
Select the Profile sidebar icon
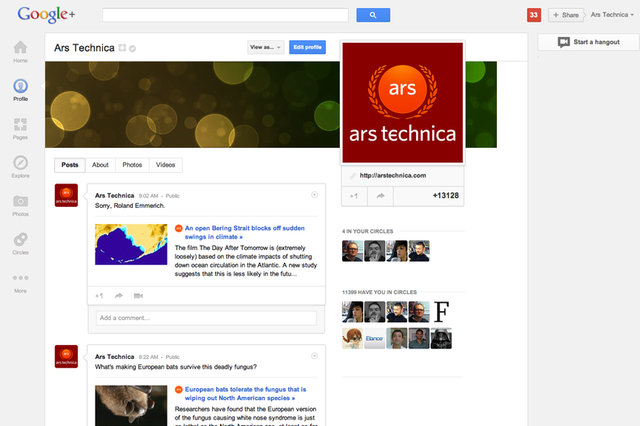click(20, 86)
